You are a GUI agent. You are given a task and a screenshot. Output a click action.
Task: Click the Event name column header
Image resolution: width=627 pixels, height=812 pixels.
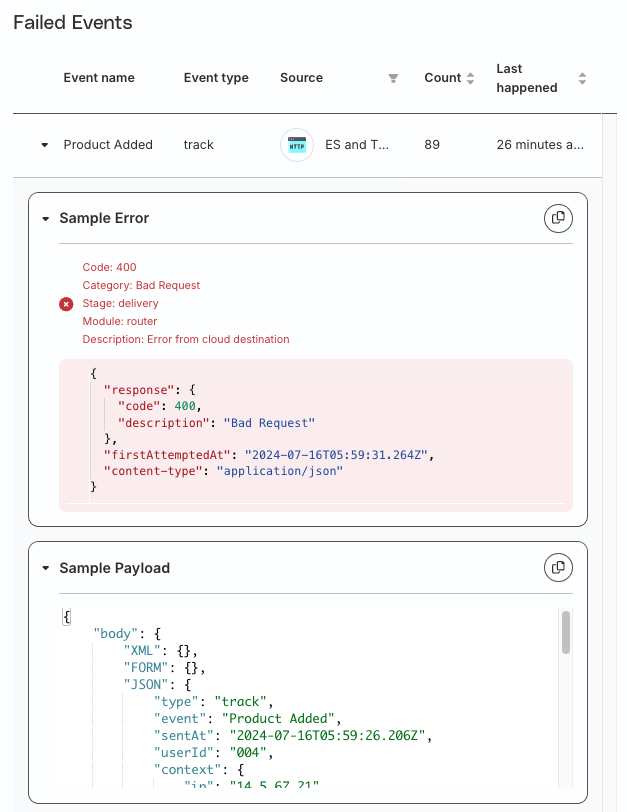pyautogui.click(x=99, y=78)
